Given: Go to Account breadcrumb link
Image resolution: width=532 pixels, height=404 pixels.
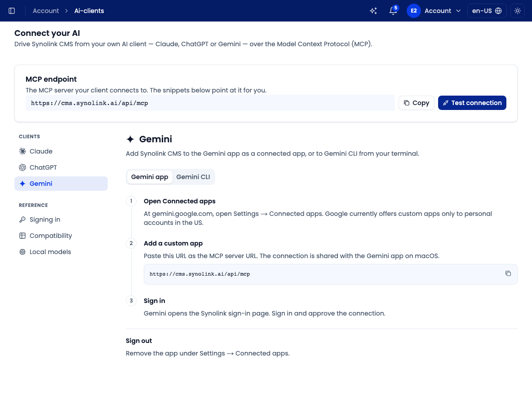Looking at the screenshot, I should click(x=46, y=11).
